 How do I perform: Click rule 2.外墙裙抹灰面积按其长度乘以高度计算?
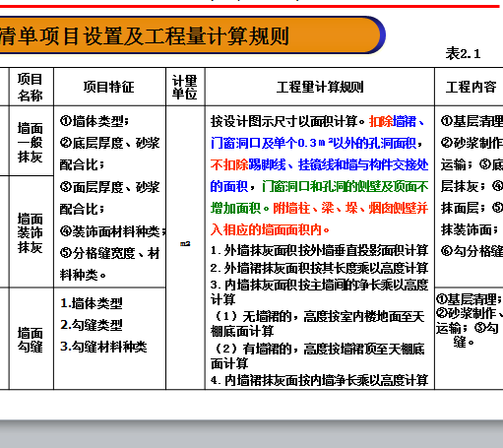[x=320, y=268]
